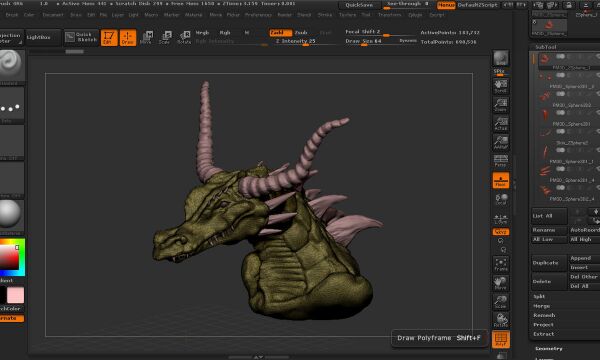The width and height of the screenshot is (600, 360).
Task: Click the L.Sym icon
Action: point(501,219)
